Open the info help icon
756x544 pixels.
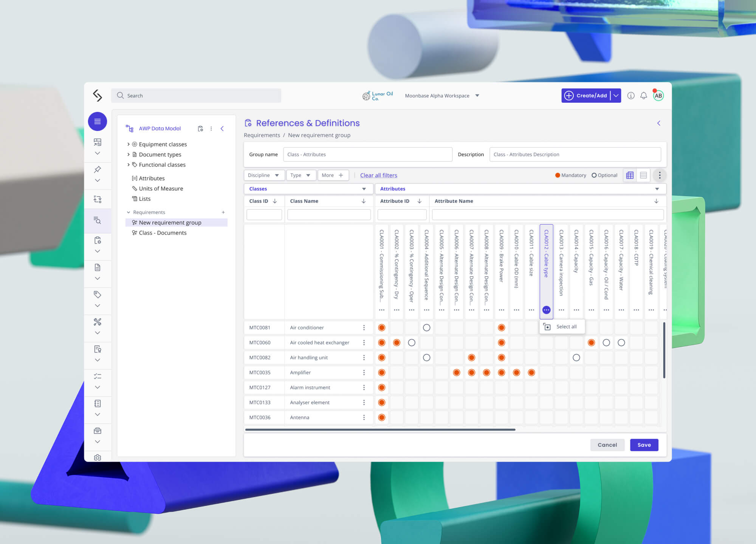point(631,96)
